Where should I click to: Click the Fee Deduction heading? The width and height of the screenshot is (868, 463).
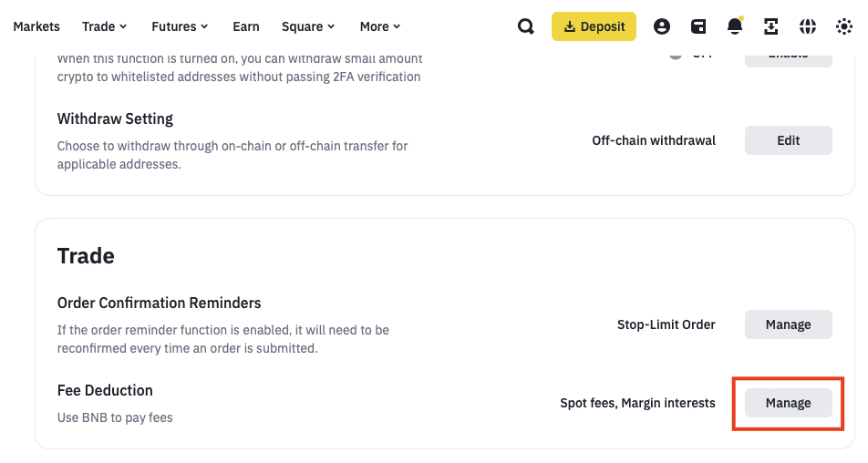tap(105, 390)
